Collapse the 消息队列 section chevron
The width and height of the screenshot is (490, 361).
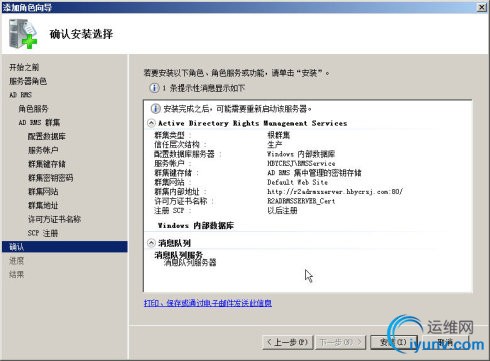151,243
